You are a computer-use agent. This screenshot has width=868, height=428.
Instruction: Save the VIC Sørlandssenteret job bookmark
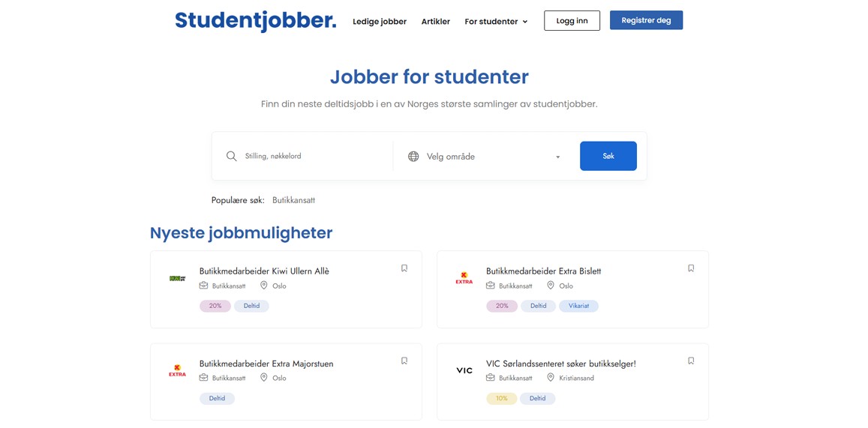pos(691,361)
